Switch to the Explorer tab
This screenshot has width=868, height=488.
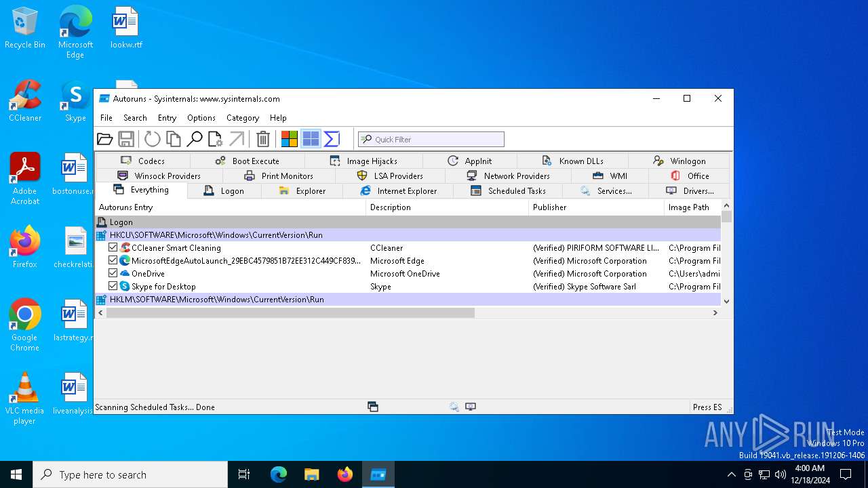pyautogui.click(x=302, y=191)
